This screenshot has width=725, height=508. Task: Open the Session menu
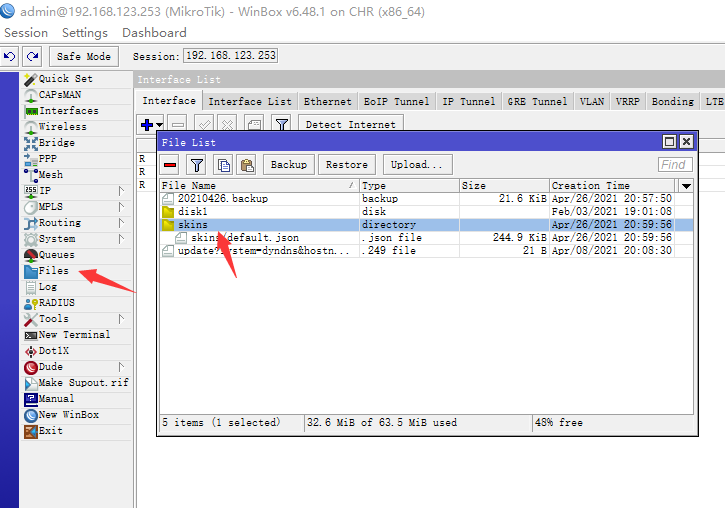click(26, 33)
